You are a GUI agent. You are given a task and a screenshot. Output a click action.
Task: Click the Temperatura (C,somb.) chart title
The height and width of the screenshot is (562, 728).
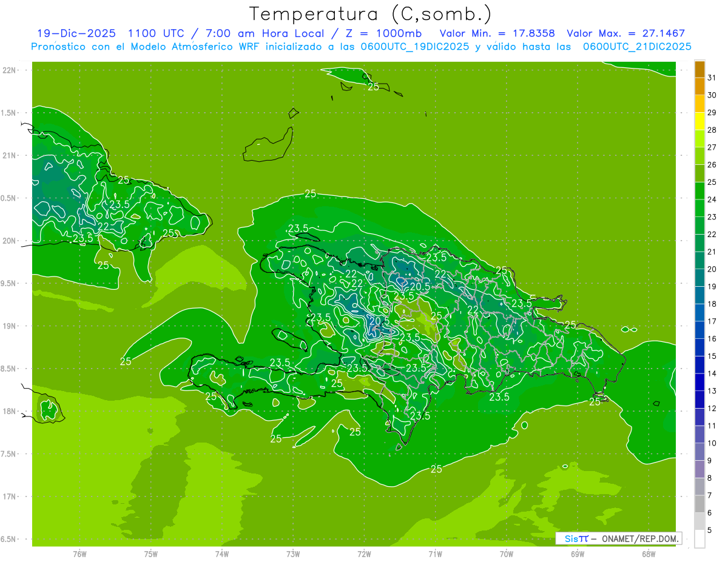[370, 13]
